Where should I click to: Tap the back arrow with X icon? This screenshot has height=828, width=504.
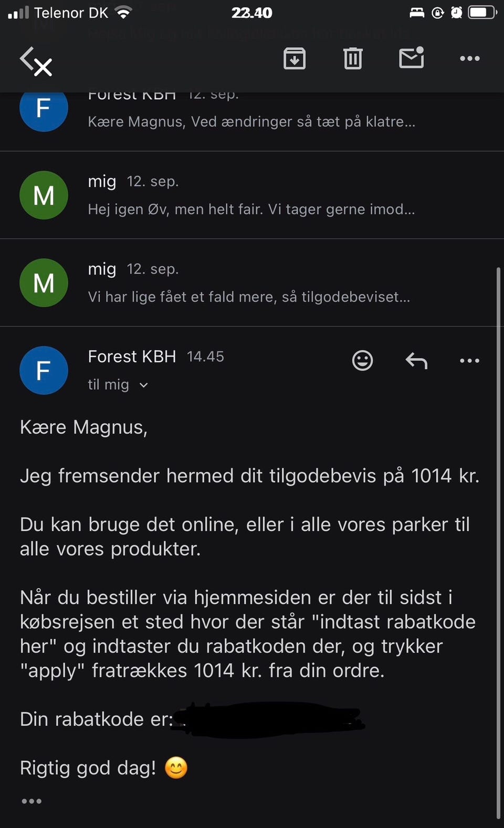(36, 61)
